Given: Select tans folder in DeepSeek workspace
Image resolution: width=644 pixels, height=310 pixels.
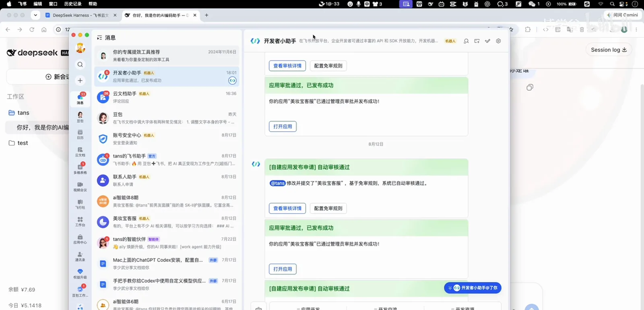Looking at the screenshot, I should click(19, 113).
